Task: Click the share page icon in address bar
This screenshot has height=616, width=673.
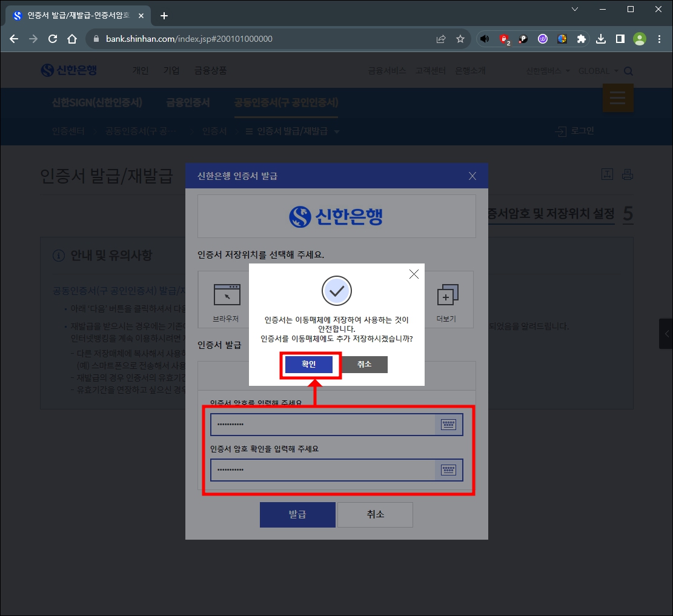Action: coord(441,39)
